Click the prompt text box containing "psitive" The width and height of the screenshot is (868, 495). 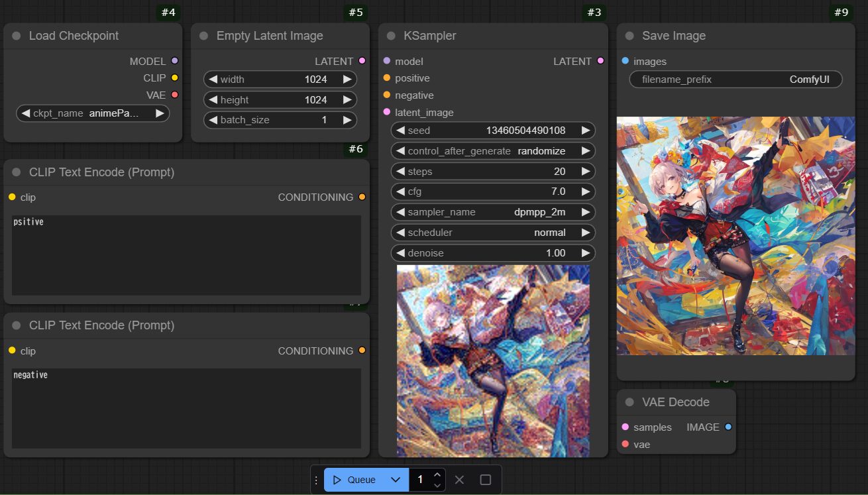click(186, 255)
